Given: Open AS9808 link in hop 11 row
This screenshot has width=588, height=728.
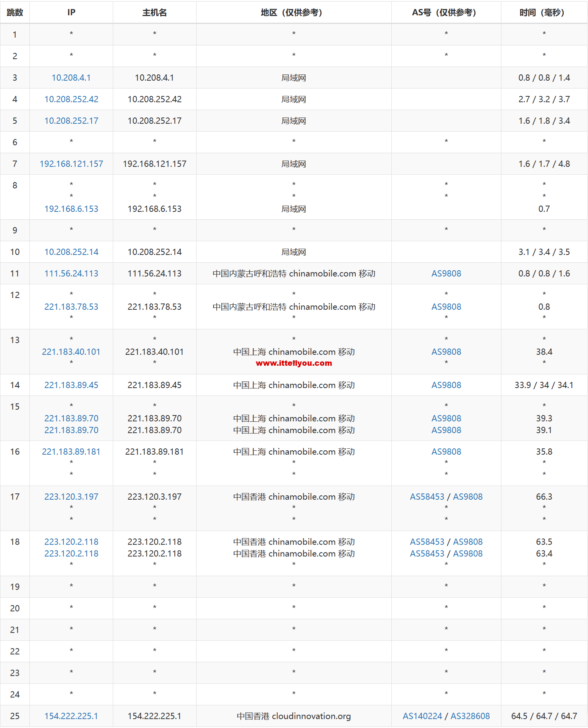Looking at the screenshot, I should coord(446,273).
